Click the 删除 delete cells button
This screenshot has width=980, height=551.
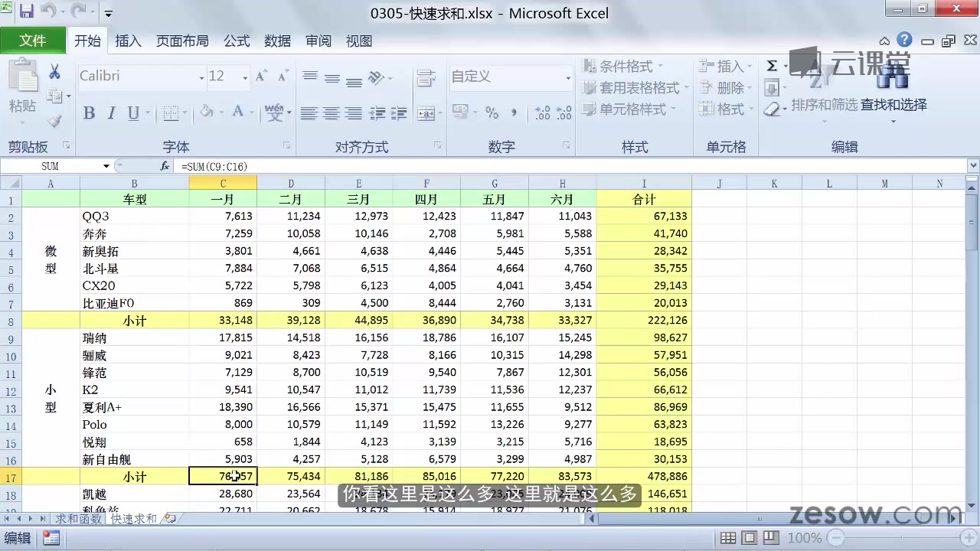pos(724,88)
